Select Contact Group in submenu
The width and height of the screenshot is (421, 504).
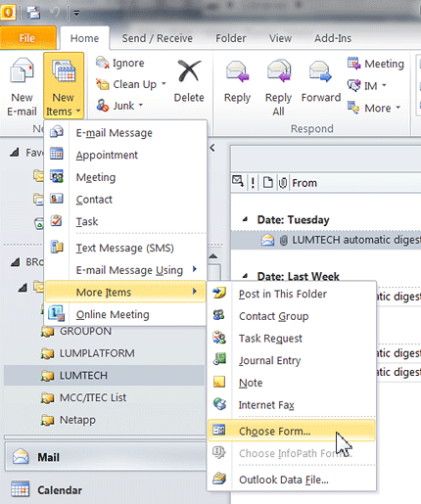point(292,316)
